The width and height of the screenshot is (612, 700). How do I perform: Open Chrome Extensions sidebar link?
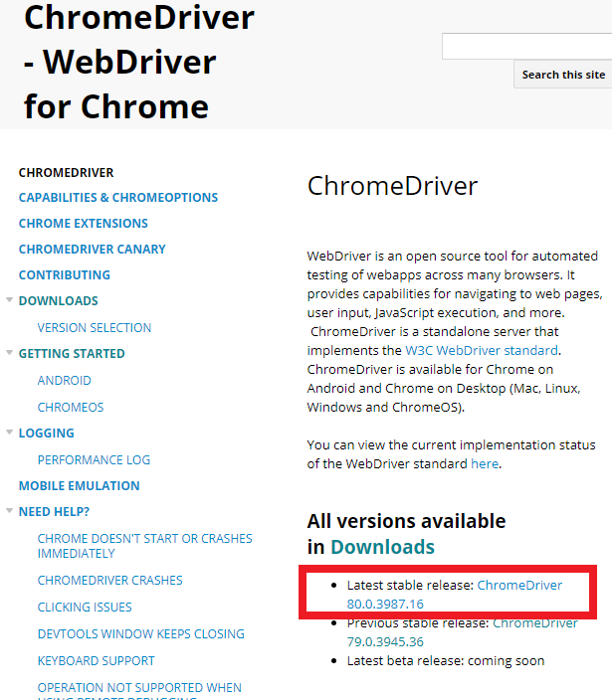(x=83, y=223)
